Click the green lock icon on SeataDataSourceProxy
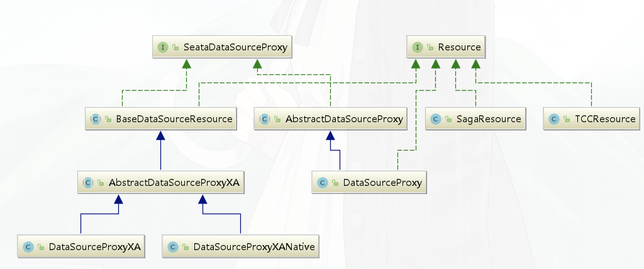This screenshot has height=269, width=644. (x=175, y=48)
